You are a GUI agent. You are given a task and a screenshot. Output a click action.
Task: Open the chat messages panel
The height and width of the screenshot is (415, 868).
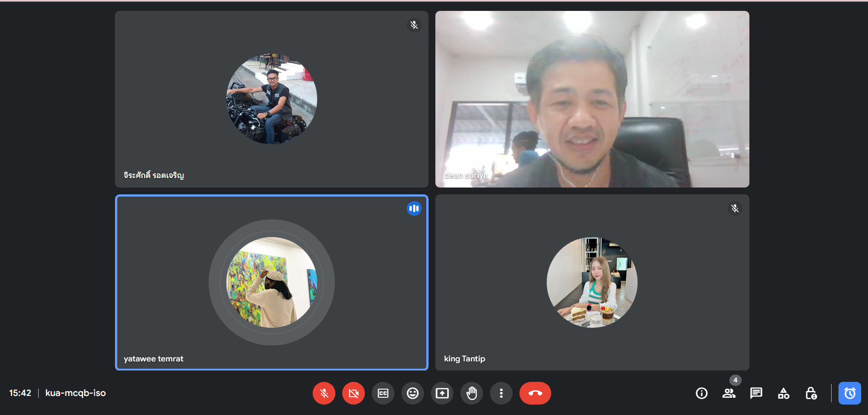[x=756, y=393]
